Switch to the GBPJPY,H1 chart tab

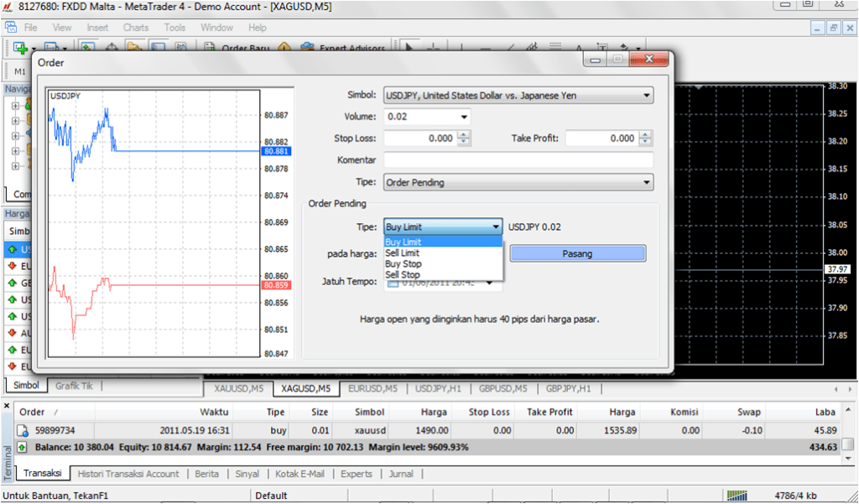pyautogui.click(x=569, y=388)
